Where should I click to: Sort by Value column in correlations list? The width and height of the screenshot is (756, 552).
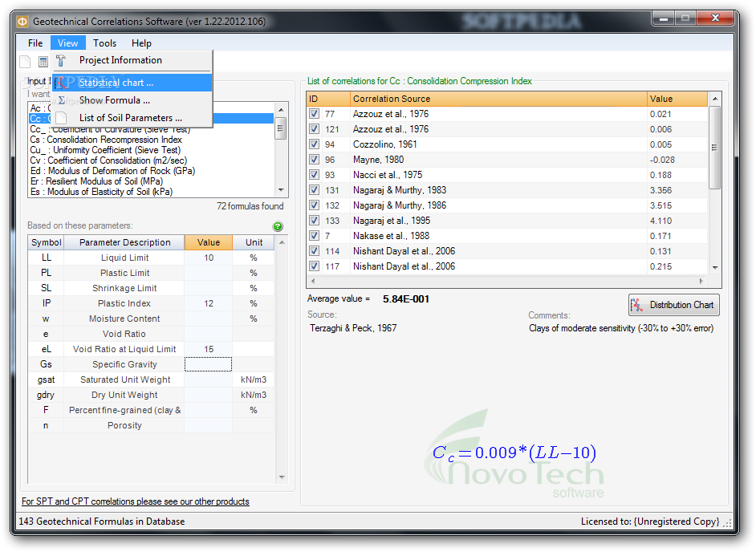coord(677,99)
